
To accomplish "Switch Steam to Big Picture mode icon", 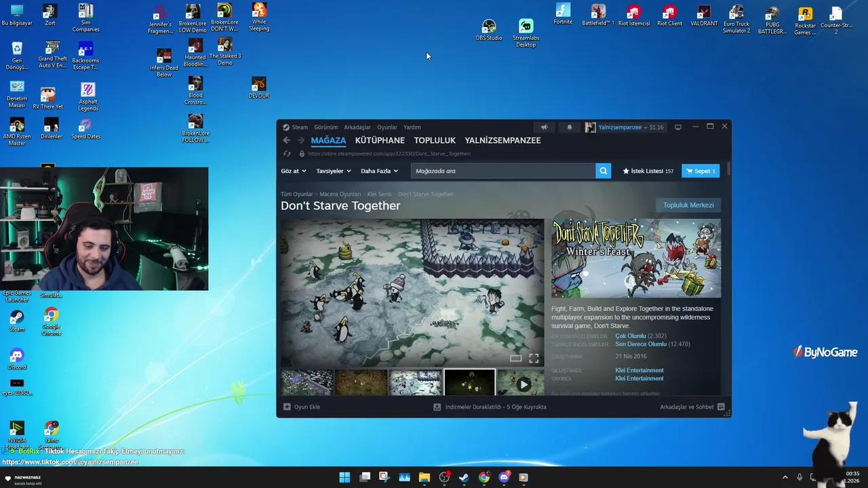I will pos(677,127).
